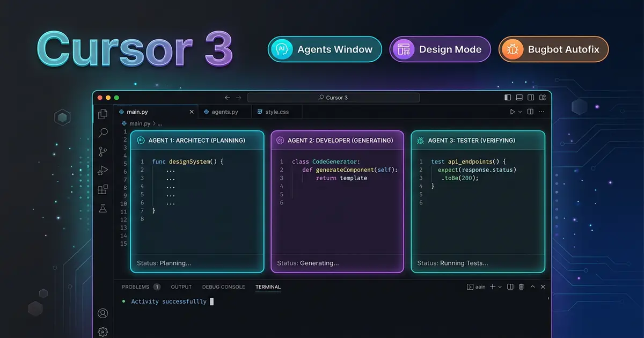This screenshot has height=338, width=644.
Task: Run the file with play button
Action: (x=513, y=112)
